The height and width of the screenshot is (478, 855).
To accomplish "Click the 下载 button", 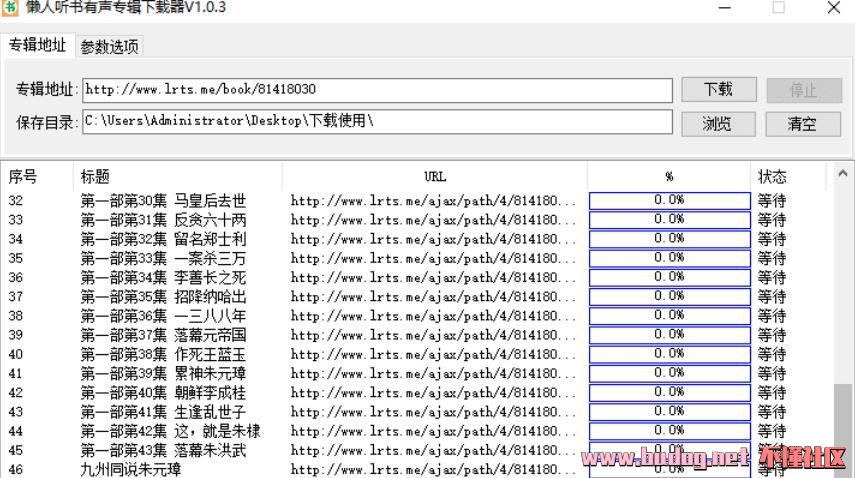I will tap(718, 89).
